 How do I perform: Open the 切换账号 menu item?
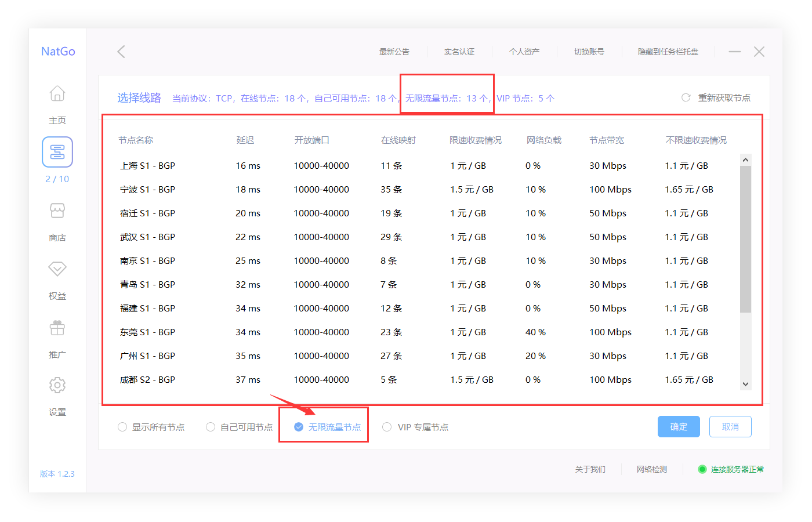coord(589,52)
